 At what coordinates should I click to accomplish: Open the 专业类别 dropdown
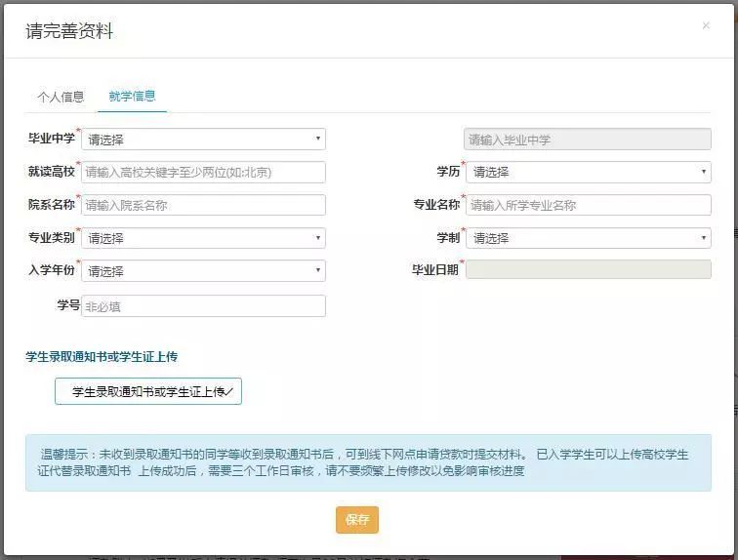pos(203,238)
